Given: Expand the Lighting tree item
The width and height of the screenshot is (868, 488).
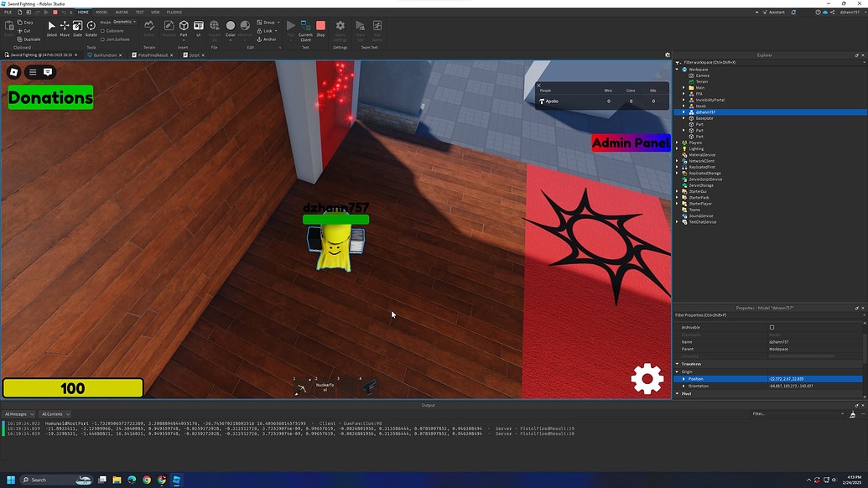Looking at the screenshot, I should pyautogui.click(x=678, y=148).
